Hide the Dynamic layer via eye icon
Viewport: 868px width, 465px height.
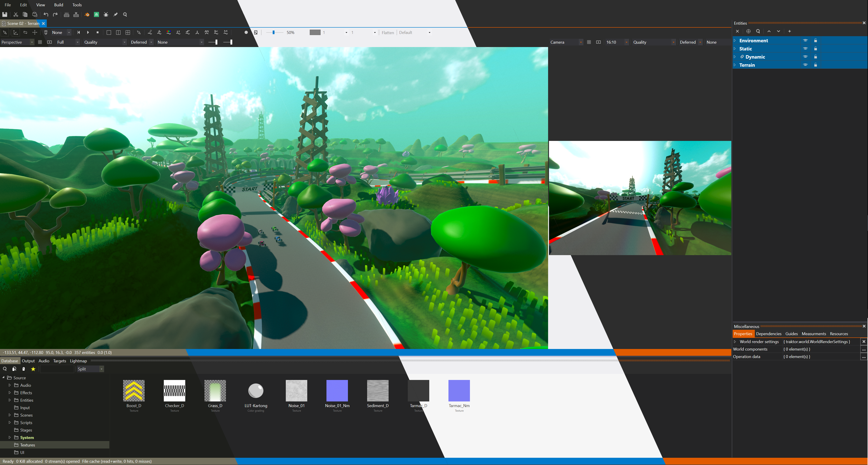805,57
